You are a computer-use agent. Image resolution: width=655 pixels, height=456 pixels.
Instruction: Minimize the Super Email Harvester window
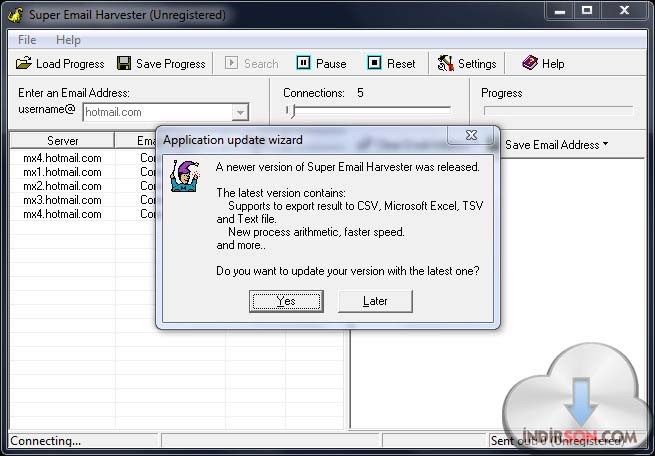click(560, 10)
